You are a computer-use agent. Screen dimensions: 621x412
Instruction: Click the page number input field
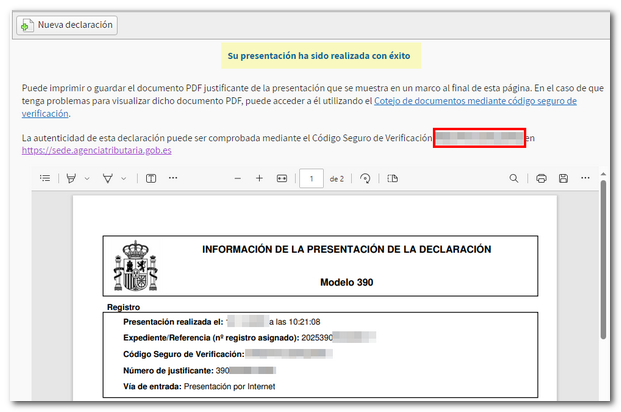pyautogui.click(x=312, y=178)
